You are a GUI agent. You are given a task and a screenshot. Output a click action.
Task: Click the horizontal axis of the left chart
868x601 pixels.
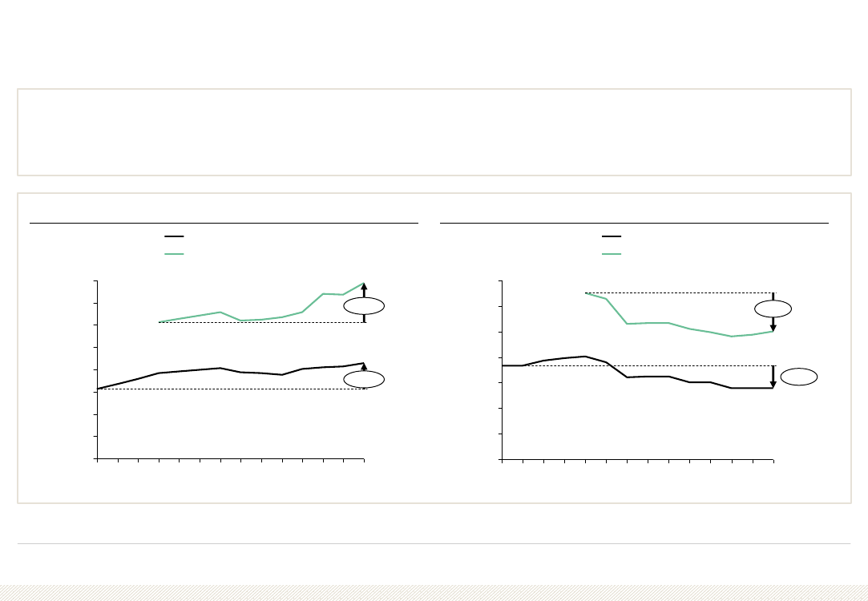231,459
